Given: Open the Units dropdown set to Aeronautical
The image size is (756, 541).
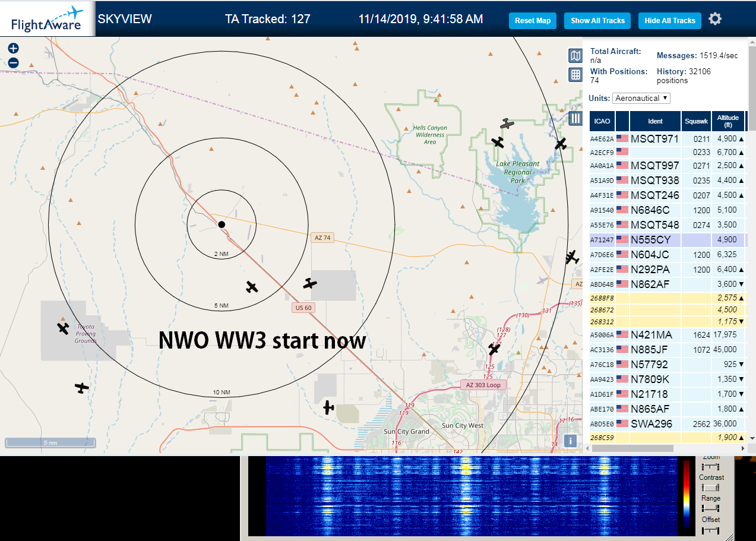Looking at the screenshot, I should [x=642, y=98].
